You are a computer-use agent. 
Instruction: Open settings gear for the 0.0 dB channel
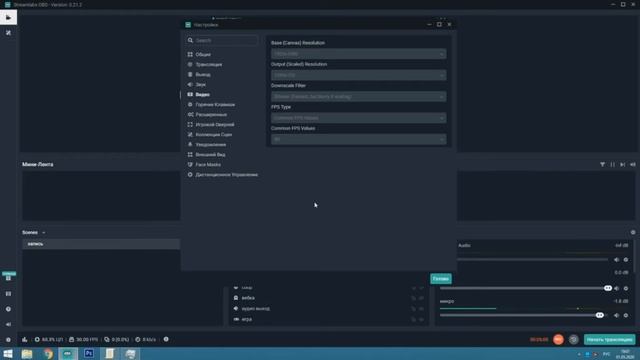click(626, 288)
